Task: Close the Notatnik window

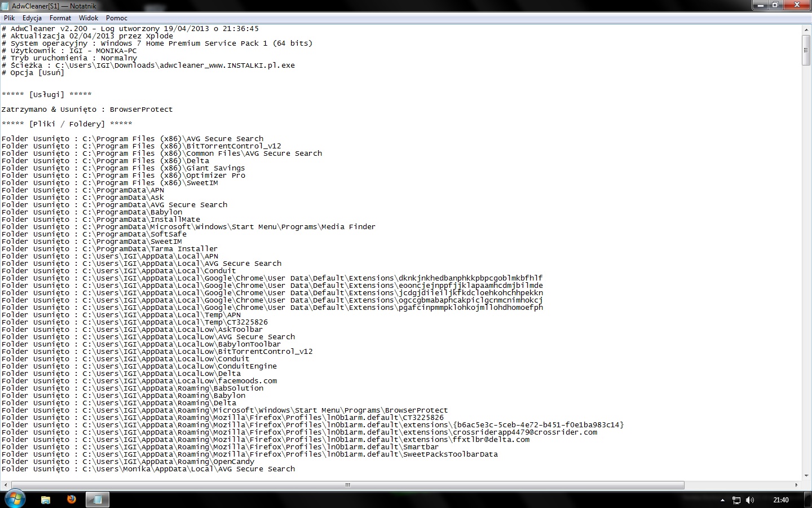Action: (x=796, y=5)
